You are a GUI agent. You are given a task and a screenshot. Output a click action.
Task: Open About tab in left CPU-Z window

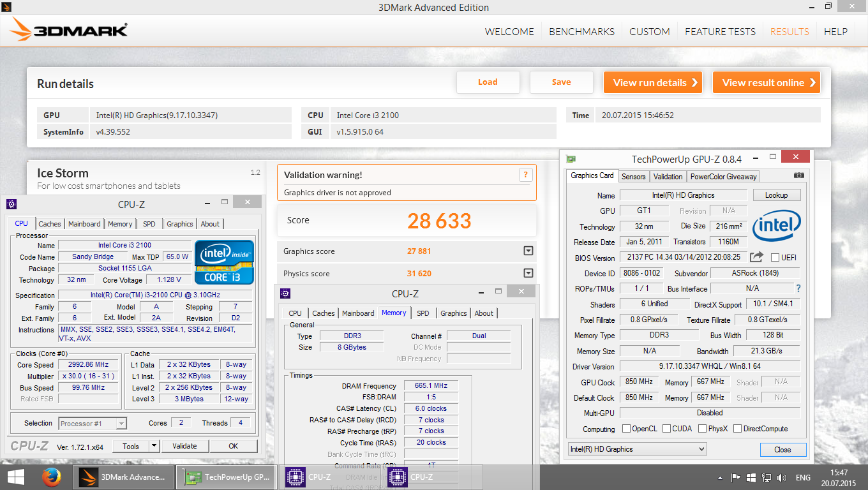coord(210,224)
